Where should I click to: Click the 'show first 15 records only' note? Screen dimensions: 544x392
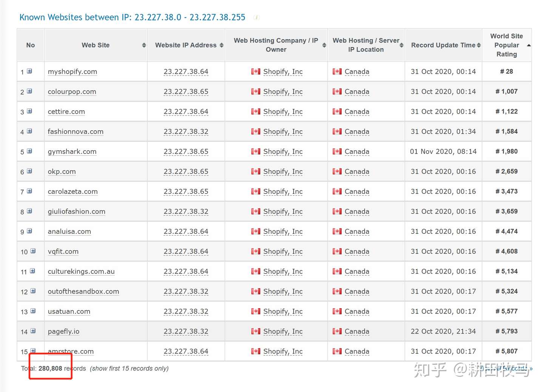129,369
